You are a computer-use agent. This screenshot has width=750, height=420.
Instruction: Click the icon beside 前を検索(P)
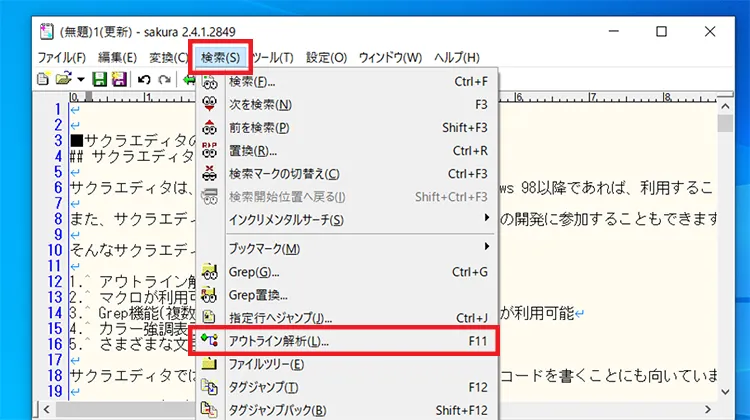point(210,127)
